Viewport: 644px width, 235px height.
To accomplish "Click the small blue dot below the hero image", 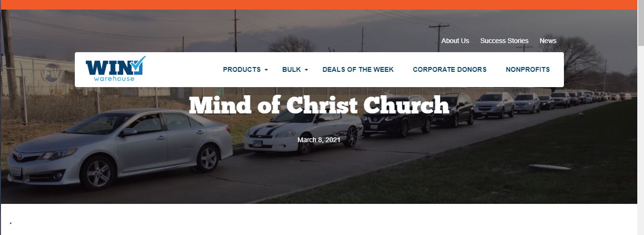I will 11,223.
